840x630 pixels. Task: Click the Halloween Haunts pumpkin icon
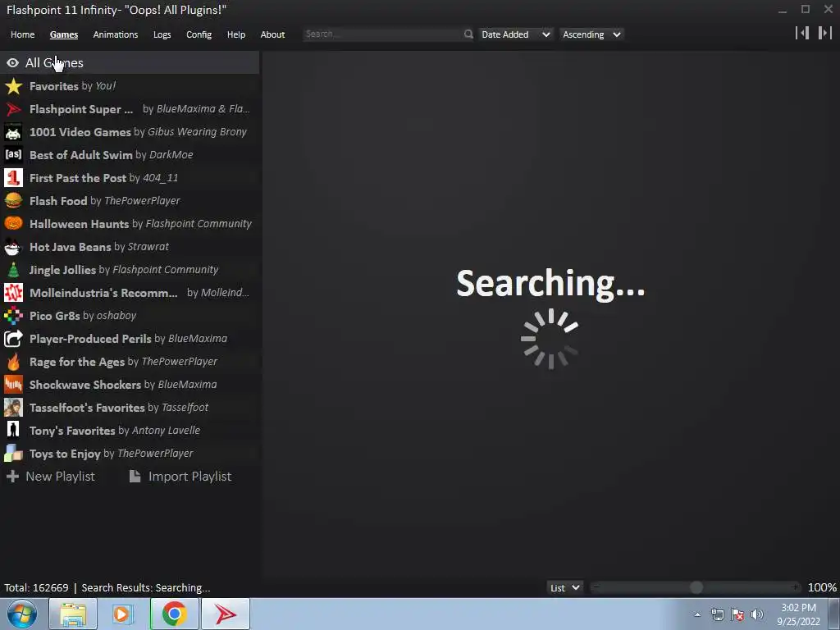(x=13, y=224)
